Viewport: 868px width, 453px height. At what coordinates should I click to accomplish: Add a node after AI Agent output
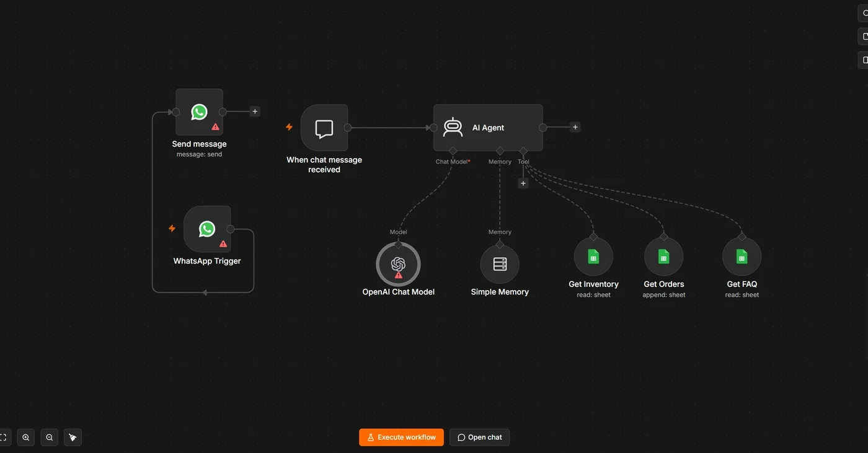(x=575, y=127)
